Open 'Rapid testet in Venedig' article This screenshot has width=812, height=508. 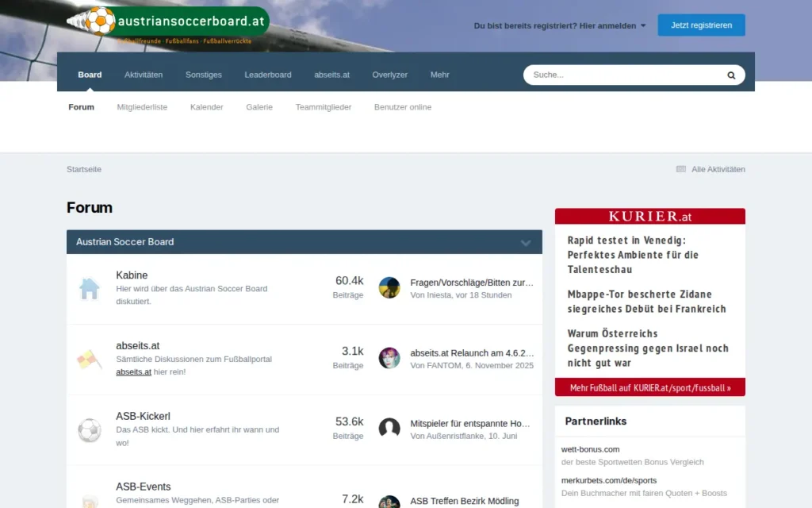pos(634,255)
